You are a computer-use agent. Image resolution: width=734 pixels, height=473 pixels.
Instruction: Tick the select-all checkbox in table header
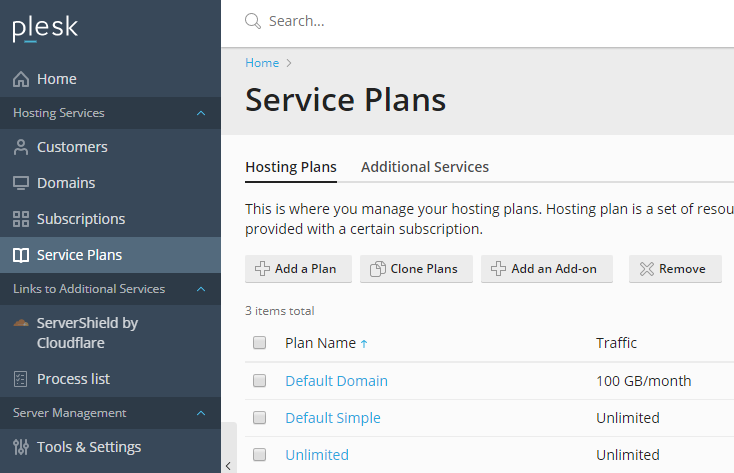coord(259,343)
